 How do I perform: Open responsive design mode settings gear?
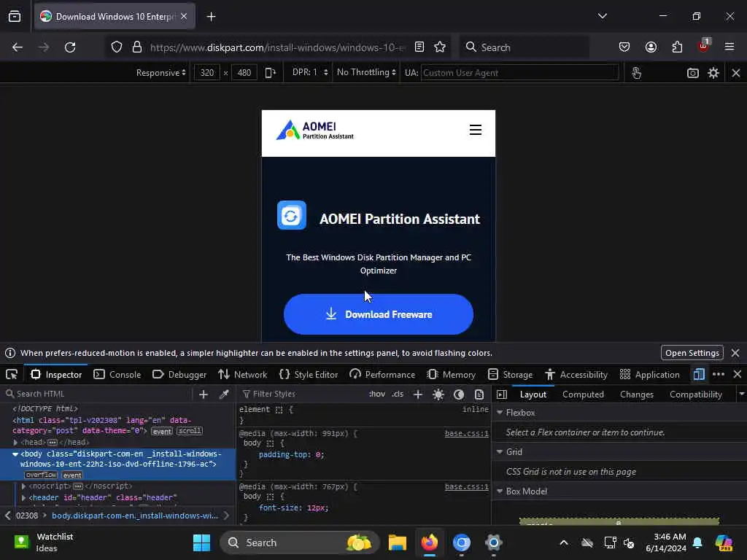click(x=713, y=73)
